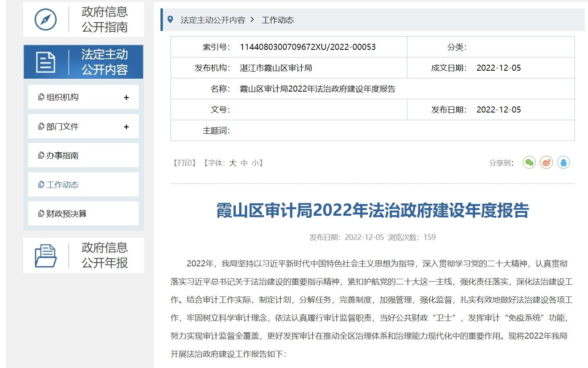The image size is (588, 368).
Task: Click 发布日期: 2022-12-05 under the headline
Action: (347, 237)
